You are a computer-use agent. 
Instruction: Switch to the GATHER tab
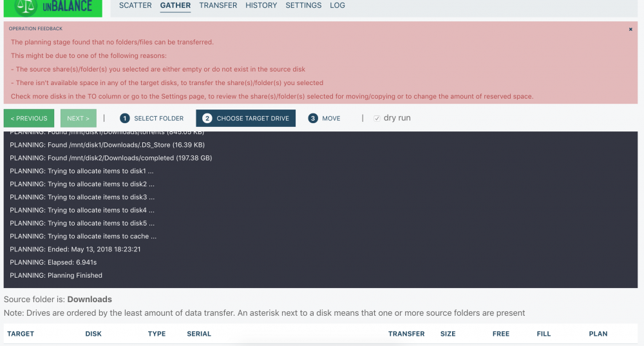click(175, 5)
